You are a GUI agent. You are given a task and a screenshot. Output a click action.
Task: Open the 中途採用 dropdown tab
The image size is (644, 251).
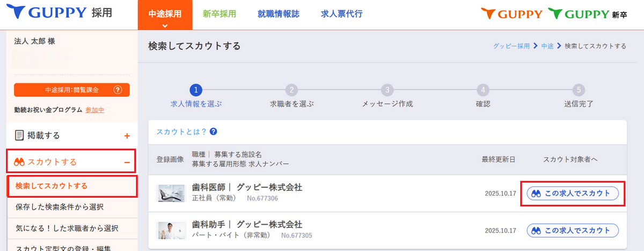click(x=165, y=15)
